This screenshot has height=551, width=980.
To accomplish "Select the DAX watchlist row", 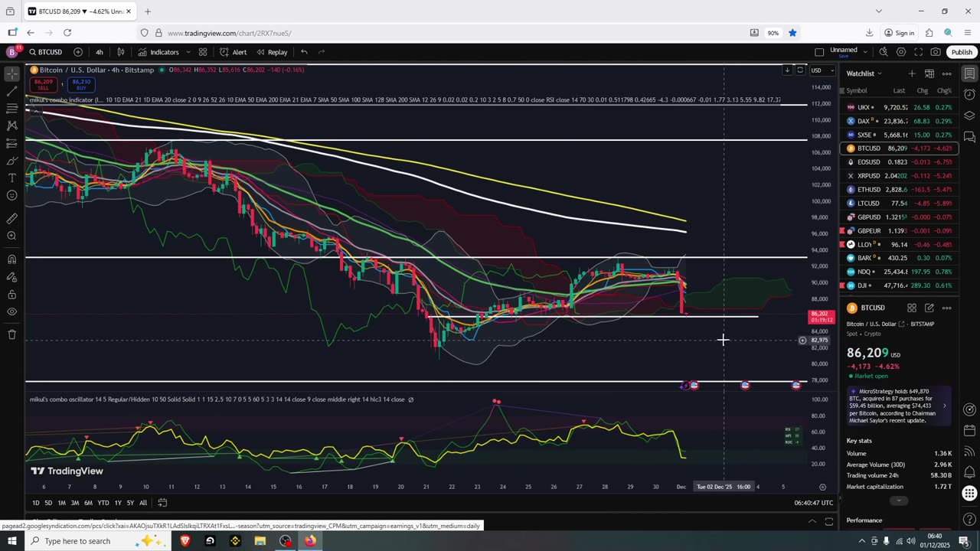I will 900,121.
